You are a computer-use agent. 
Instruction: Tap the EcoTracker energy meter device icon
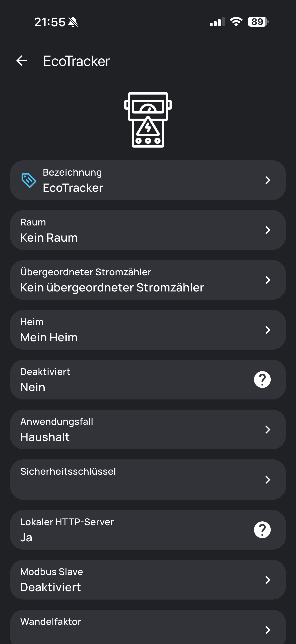(x=148, y=120)
